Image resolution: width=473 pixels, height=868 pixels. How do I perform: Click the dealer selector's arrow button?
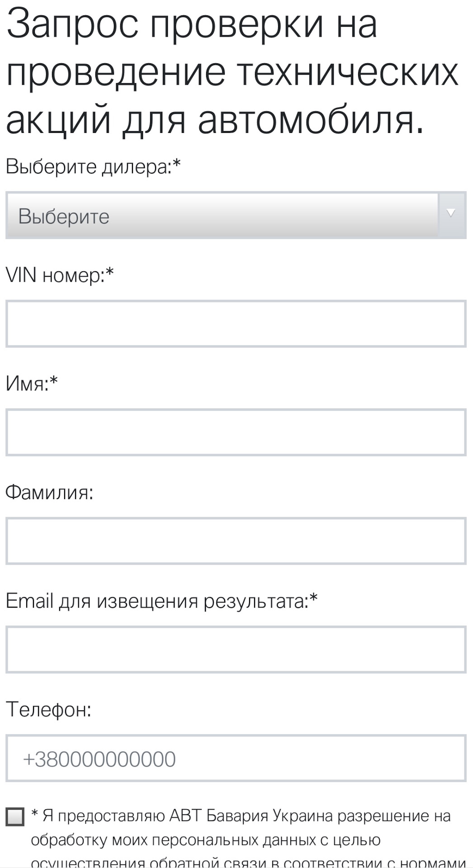(451, 214)
